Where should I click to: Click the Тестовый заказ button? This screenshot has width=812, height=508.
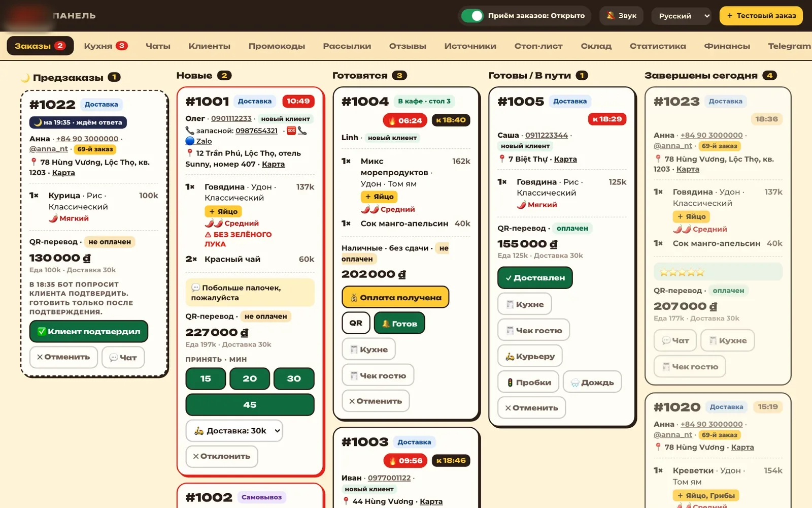[x=761, y=16]
